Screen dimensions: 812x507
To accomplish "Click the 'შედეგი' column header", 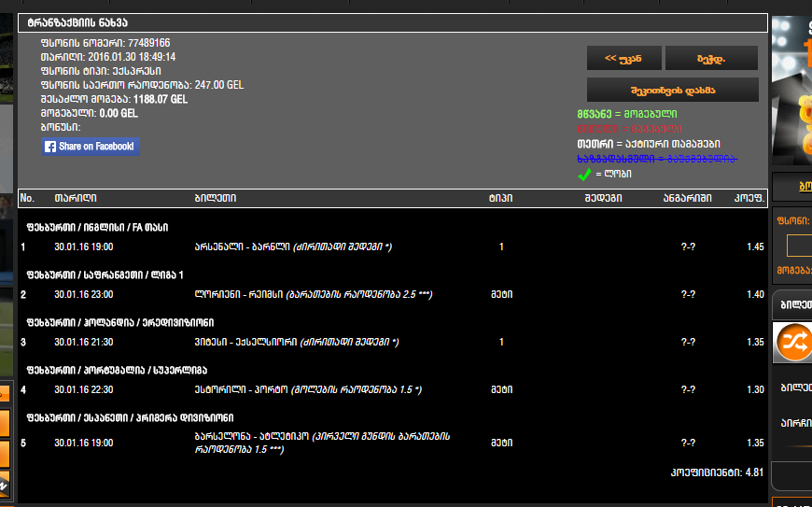I will 603,198.
